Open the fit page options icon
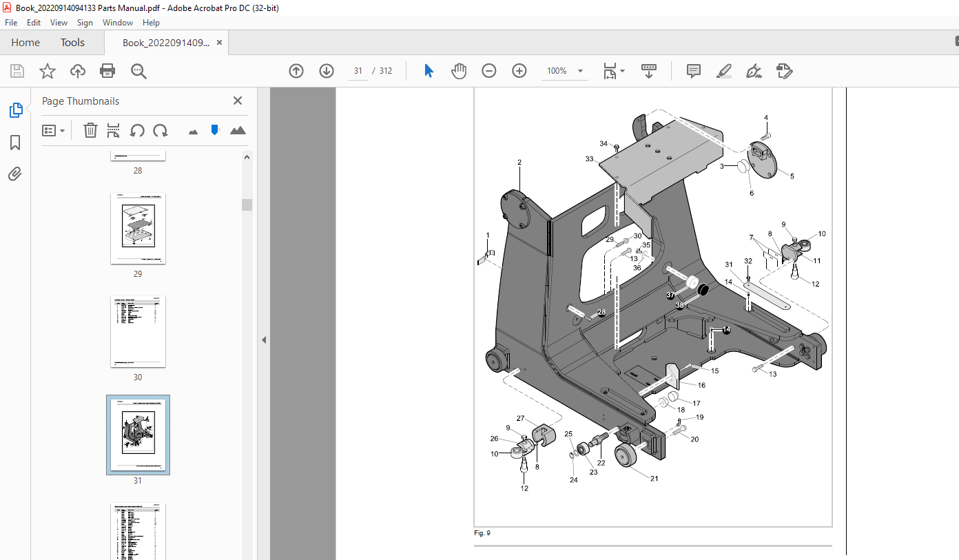Image resolution: width=959 pixels, height=560 pixels. (x=613, y=71)
